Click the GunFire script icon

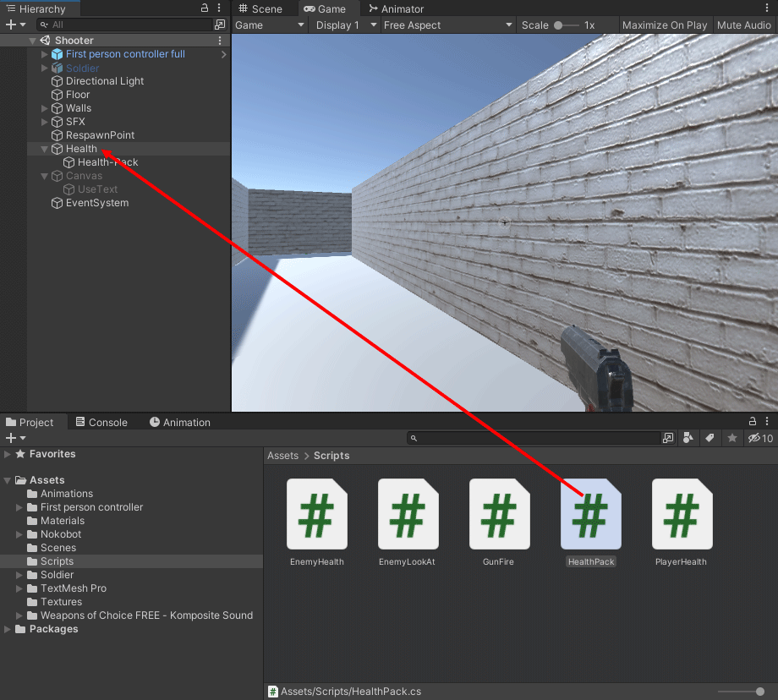(499, 515)
